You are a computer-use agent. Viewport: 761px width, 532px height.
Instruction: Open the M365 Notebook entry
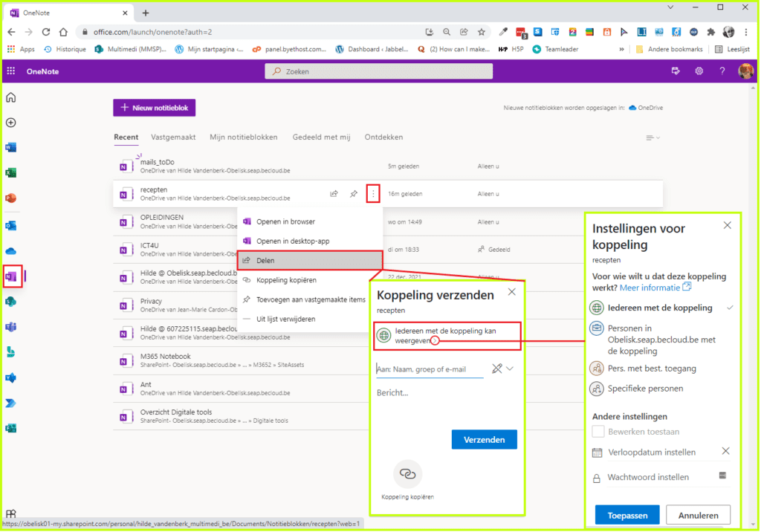[166, 357]
